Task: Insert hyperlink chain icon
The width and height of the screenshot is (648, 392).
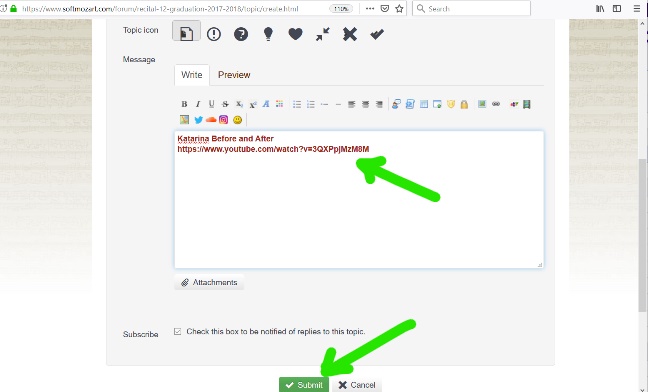Action: pos(496,104)
